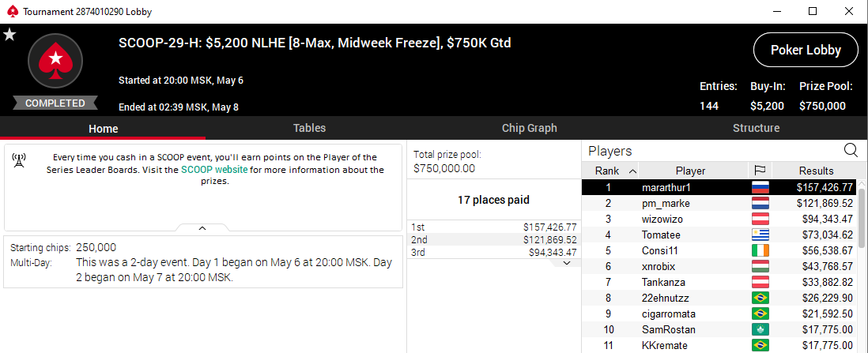
Task: Go to the Structure tab
Action: coord(756,128)
